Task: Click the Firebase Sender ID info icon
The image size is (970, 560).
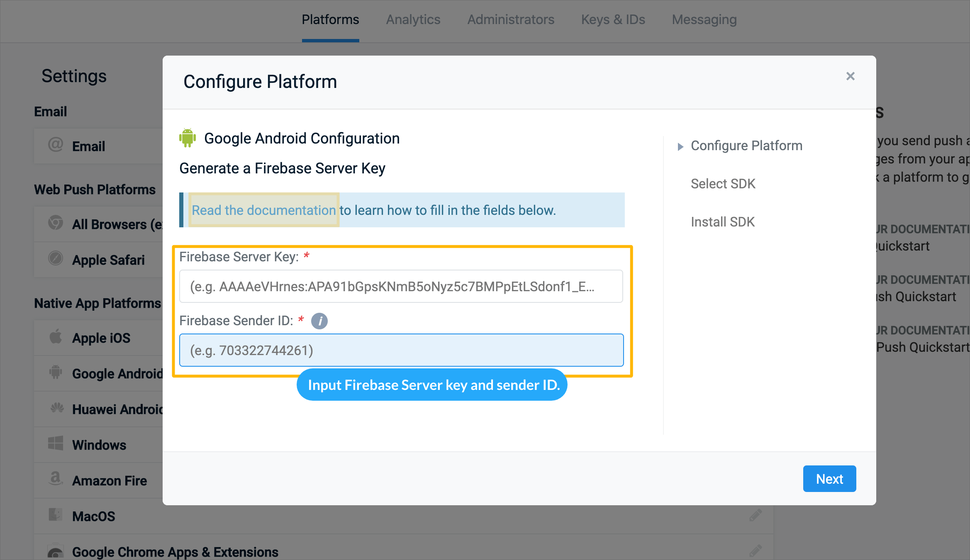Action: [x=319, y=321]
